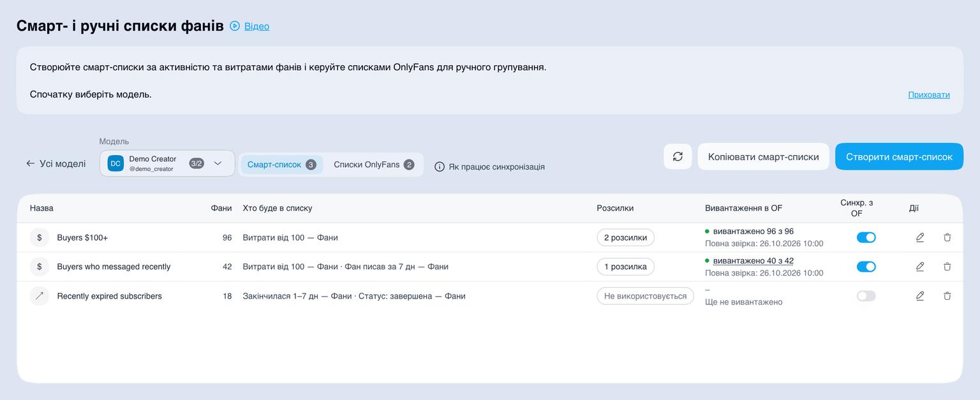Disable OF sync for Buyers who messaged recently
The image size is (980, 400).
click(866, 267)
